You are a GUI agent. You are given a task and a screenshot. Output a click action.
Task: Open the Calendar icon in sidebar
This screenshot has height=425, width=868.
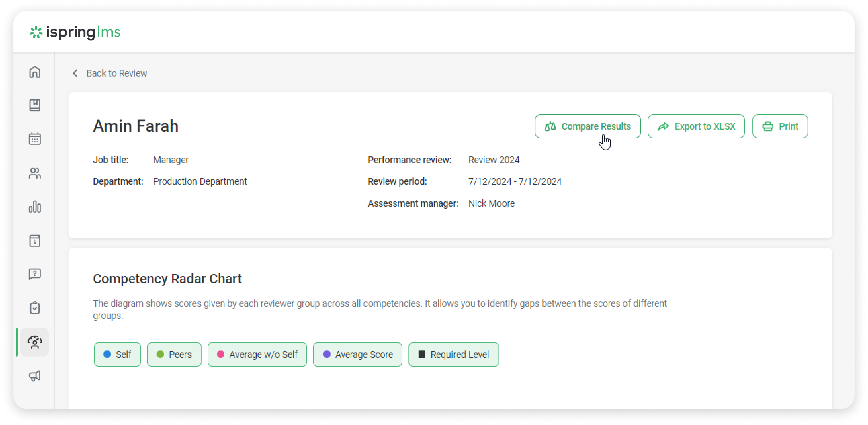(35, 139)
